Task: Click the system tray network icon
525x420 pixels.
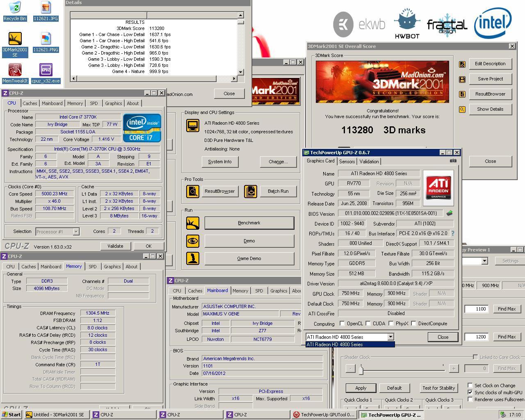Action: (502, 415)
